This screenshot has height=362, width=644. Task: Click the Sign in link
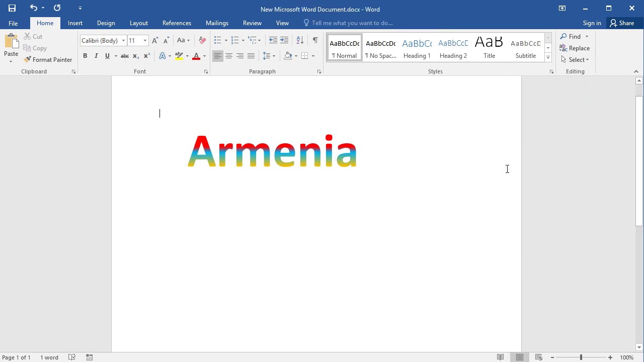tap(592, 23)
